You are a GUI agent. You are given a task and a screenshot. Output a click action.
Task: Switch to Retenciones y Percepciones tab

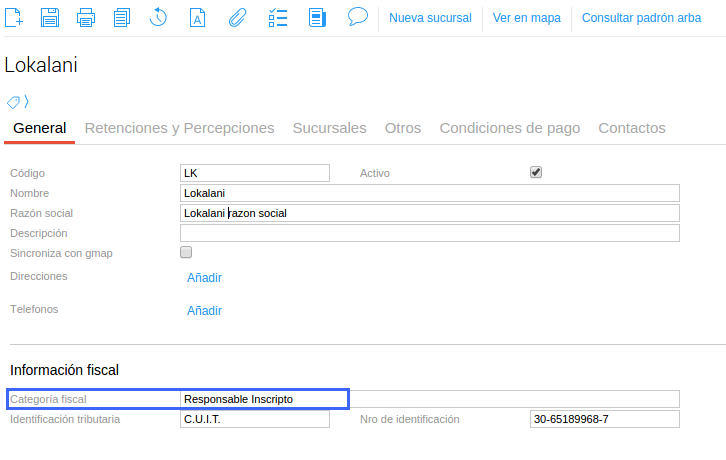(x=179, y=128)
